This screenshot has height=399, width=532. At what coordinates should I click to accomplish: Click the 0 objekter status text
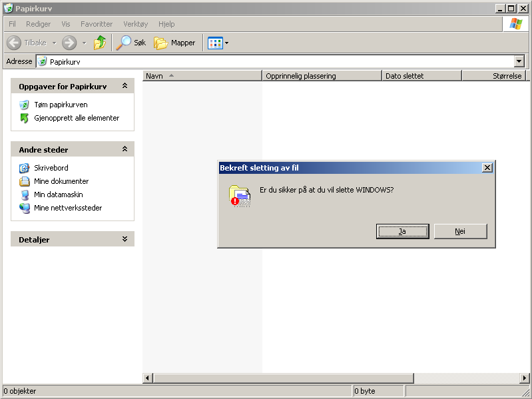20,391
